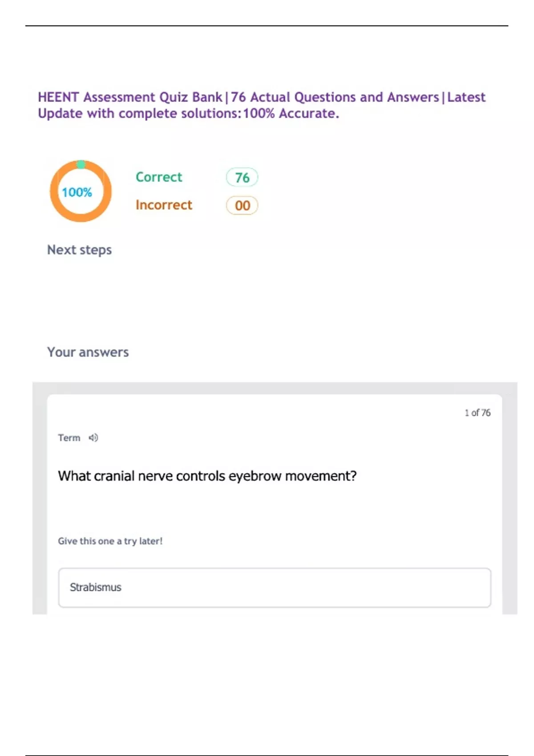The width and height of the screenshot is (534, 756).
Task: Click the Give this one a try later message
Action: tap(110, 541)
